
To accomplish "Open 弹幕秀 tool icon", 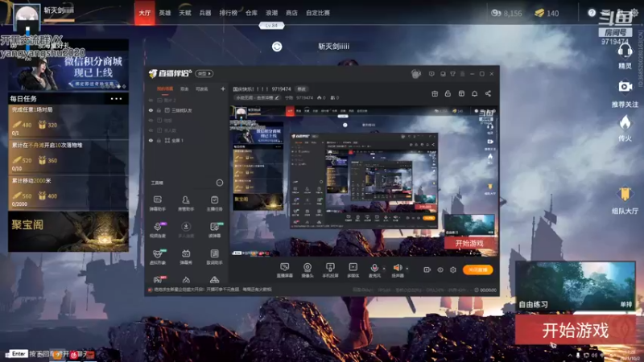I will click(186, 257).
